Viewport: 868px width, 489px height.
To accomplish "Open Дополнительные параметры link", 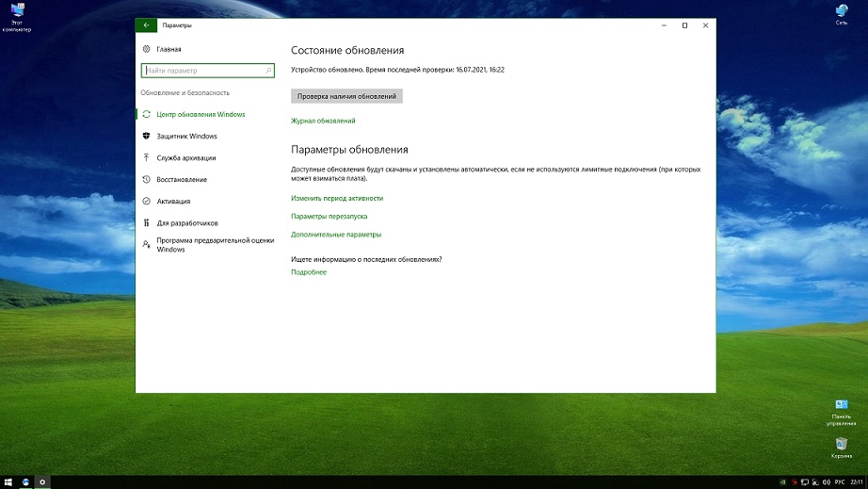I will (x=336, y=235).
